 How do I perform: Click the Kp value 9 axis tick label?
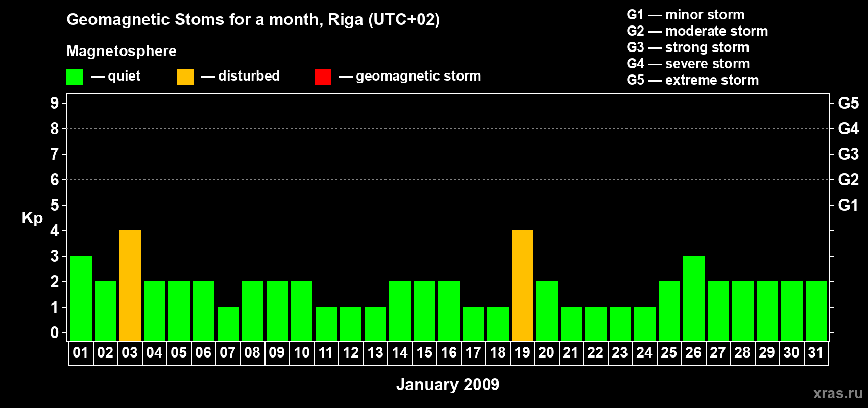coord(55,103)
